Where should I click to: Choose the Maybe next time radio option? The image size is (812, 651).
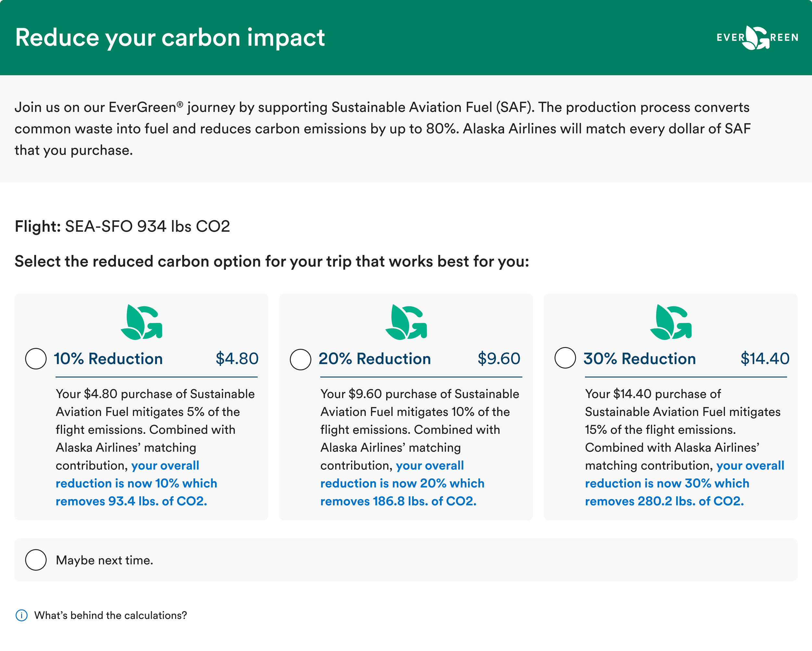(x=36, y=560)
